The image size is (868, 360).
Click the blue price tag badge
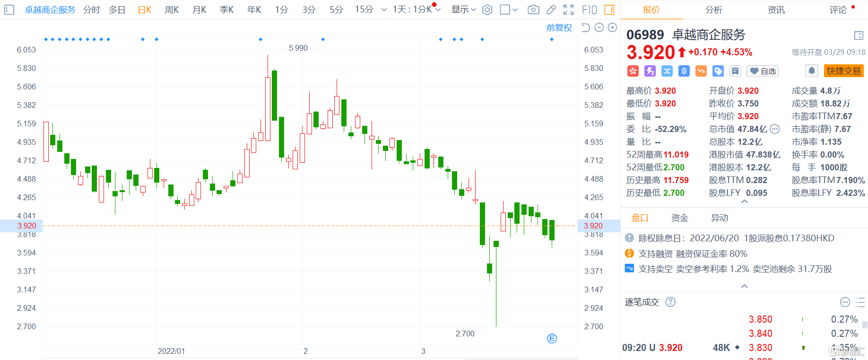click(x=718, y=71)
